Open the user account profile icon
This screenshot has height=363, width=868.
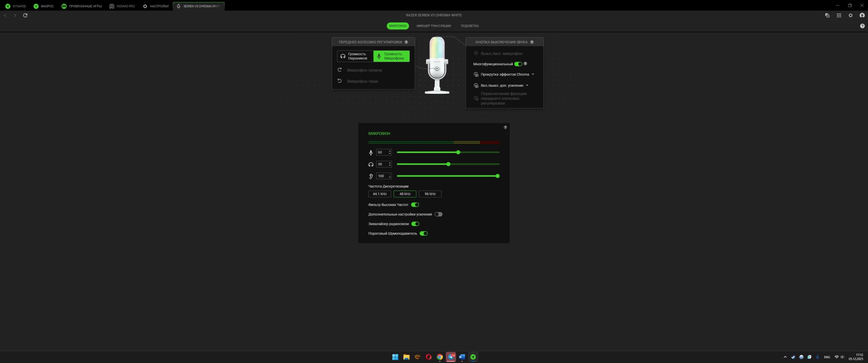[x=862, y=15]
